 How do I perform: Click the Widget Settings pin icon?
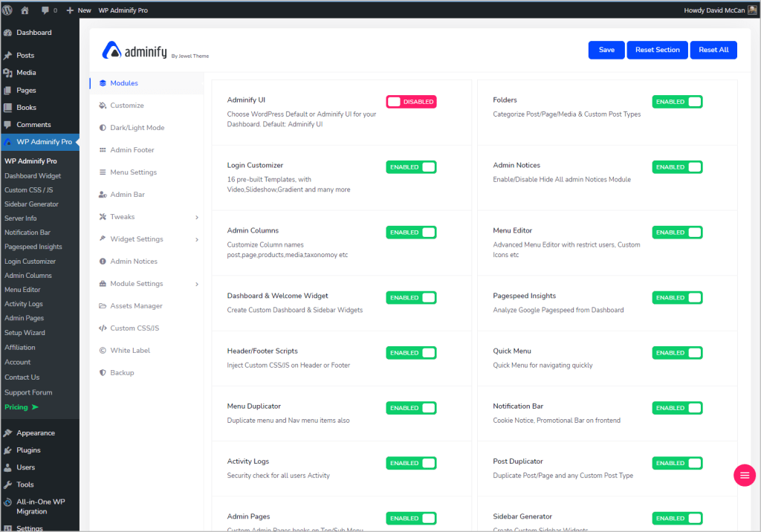(103, 239)
